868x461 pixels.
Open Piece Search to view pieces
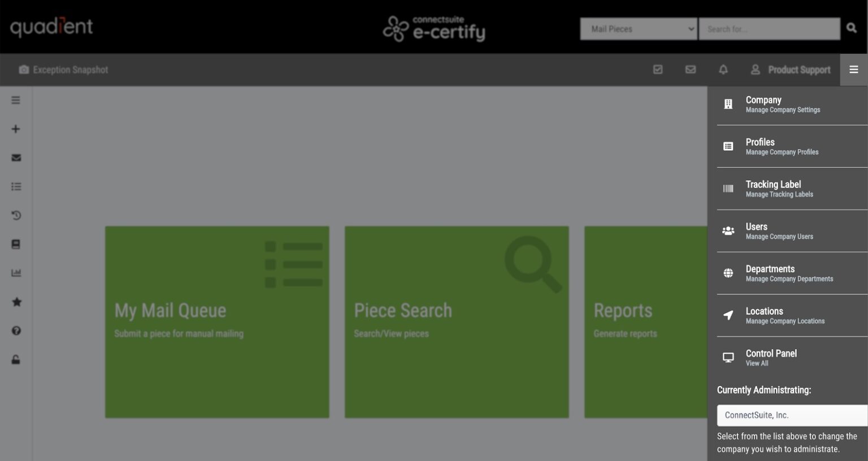[x=456, y=321]
